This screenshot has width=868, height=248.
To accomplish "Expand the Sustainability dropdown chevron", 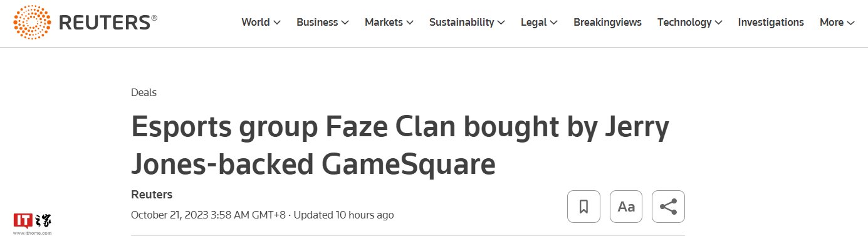I will 501,23.
